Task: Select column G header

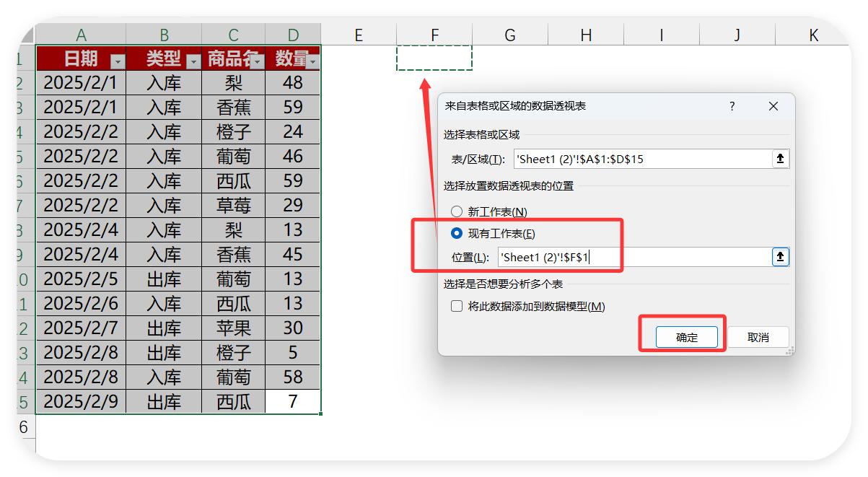Action: 510,35
